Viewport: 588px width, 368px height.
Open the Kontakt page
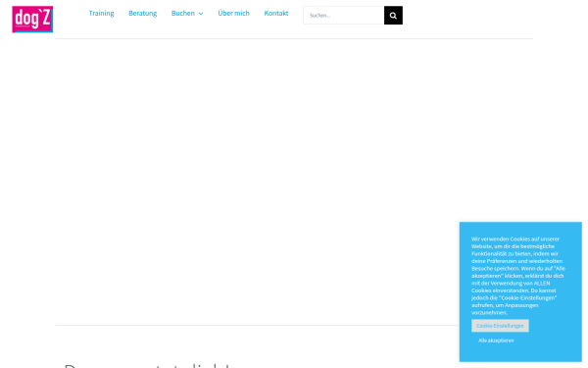276,13
